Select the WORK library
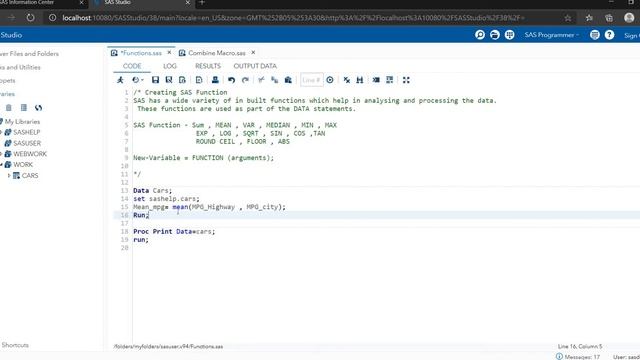This screenshot has height=360, width=640. pyautogui.click(x=23, y=164)
